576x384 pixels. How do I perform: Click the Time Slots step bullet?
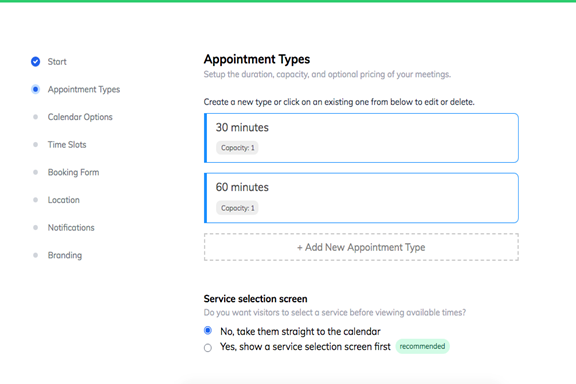pos(35,144)
